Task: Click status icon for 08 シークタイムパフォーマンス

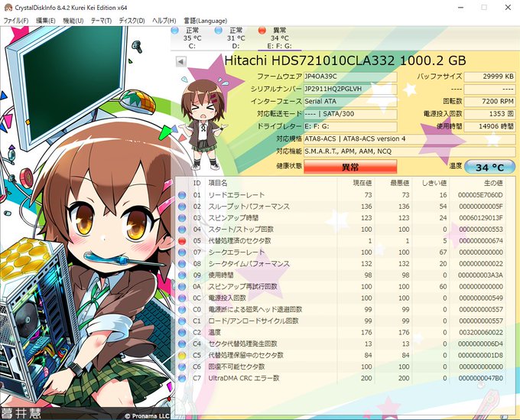Action: pyautogui.click(x=182, y=264)
